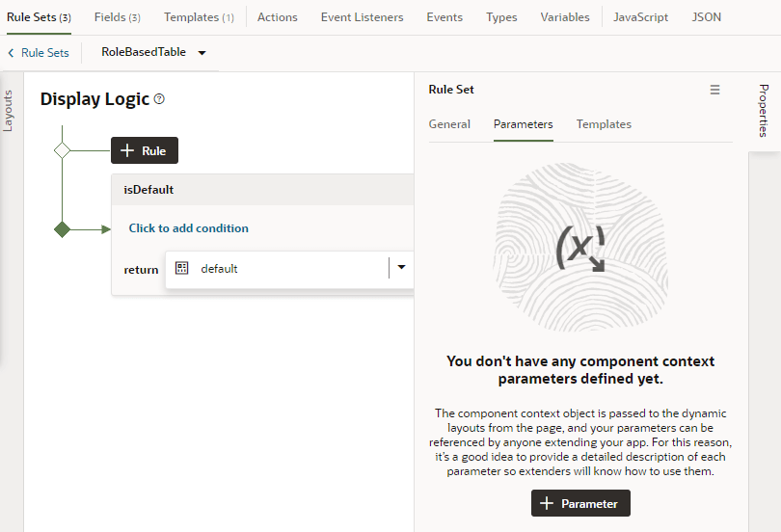Click the filled green diamond node
This screenshot has height=532, width=781.
pos(62,229)
